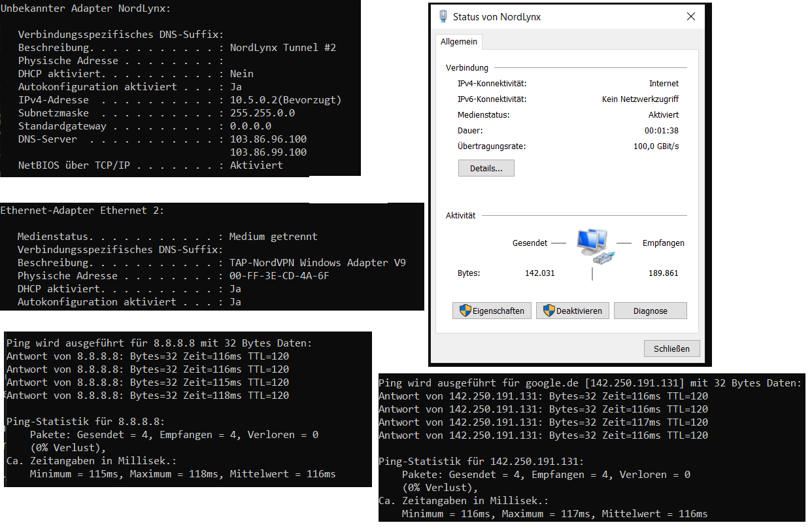Image resolution: width=812 pixels, height=527 pixels.
Task: Click the Übertragungsrate value 100,0 GBit/s
Action: 656,146
